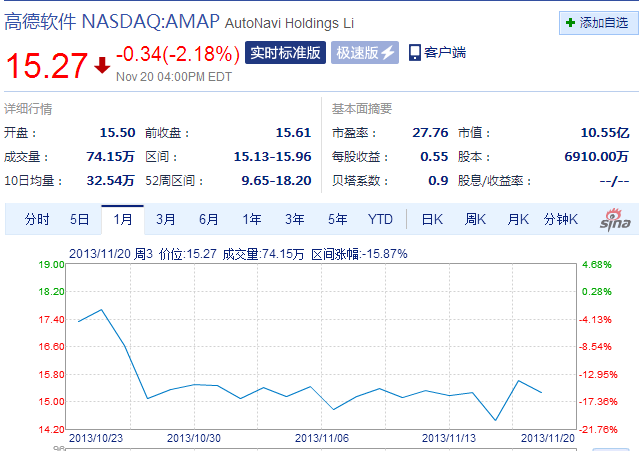The width and height of the screenshot is (644, 451).
Task: Click the 市盈率 value 27.76
Action: click(x=430, y=133)
